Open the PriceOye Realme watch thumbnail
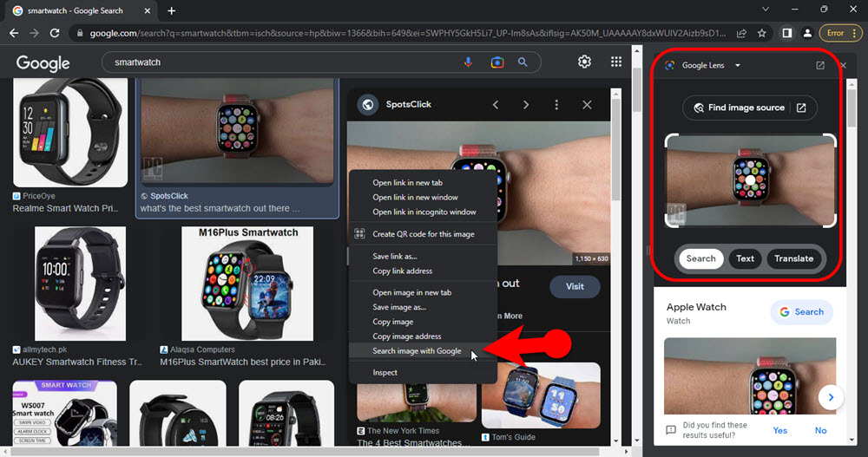 pyautogui.click(x=70, y=132)
